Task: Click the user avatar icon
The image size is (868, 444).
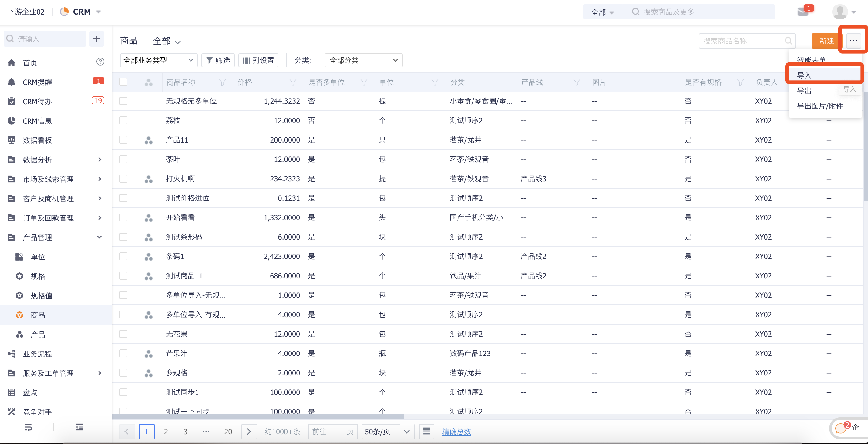Action: pyautogui.click(x=840, y=12)
